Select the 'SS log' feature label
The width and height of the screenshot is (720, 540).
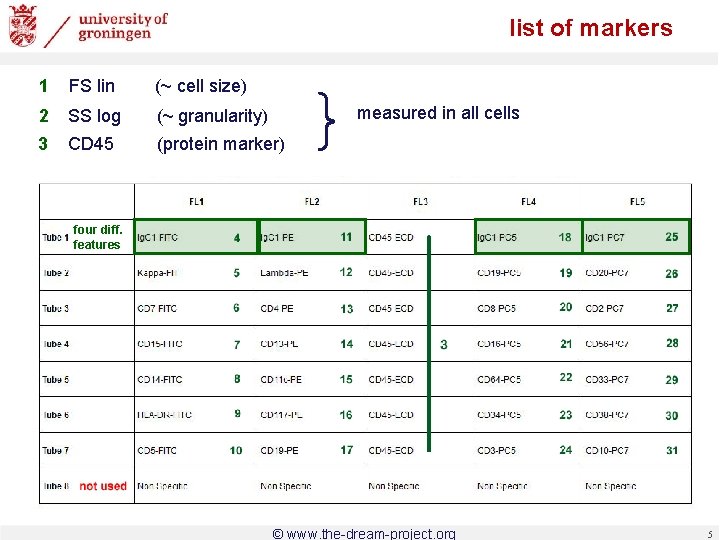[94, 116]
